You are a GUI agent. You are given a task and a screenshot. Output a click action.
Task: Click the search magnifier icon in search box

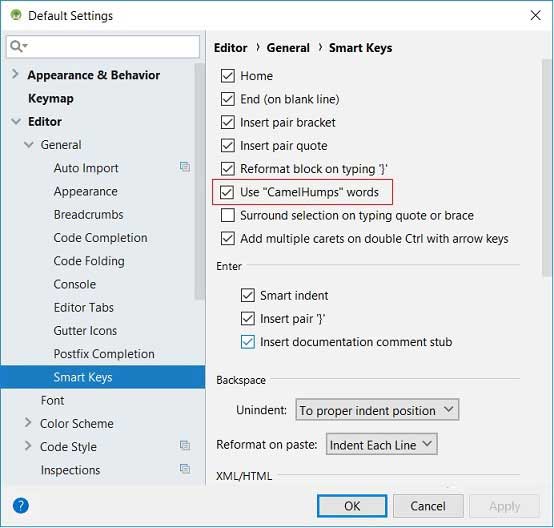18,46
